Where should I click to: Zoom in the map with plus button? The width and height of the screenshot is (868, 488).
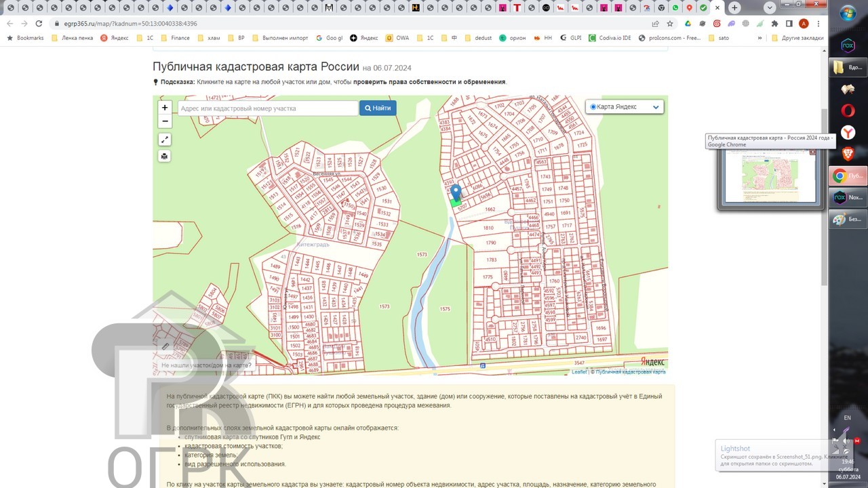(x=164, y=107)
